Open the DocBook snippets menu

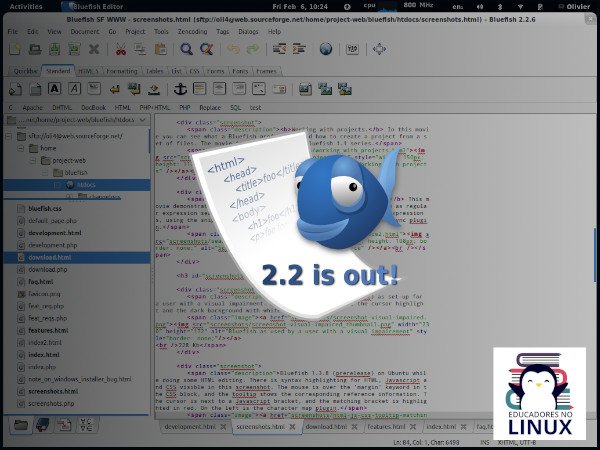pos(93,108)
